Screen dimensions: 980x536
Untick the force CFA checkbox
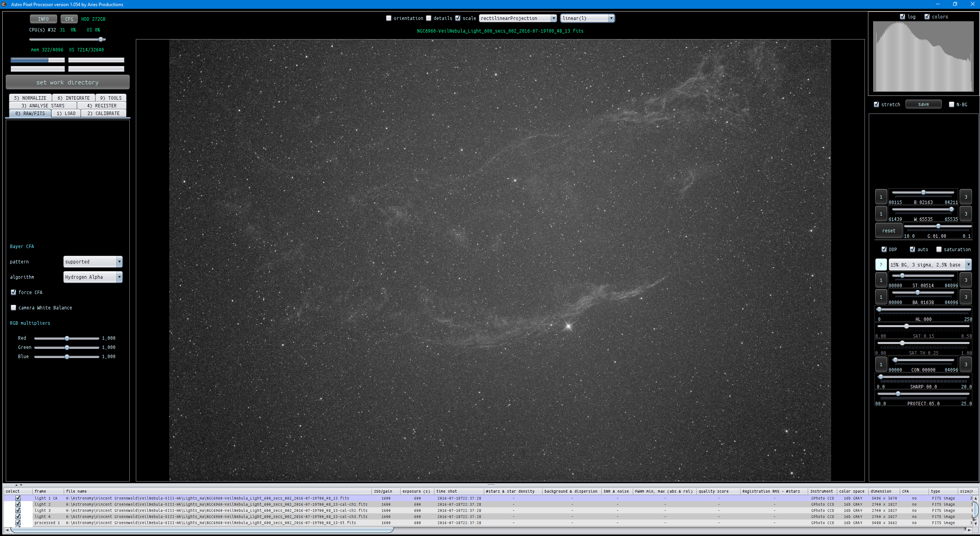(13, 292)
